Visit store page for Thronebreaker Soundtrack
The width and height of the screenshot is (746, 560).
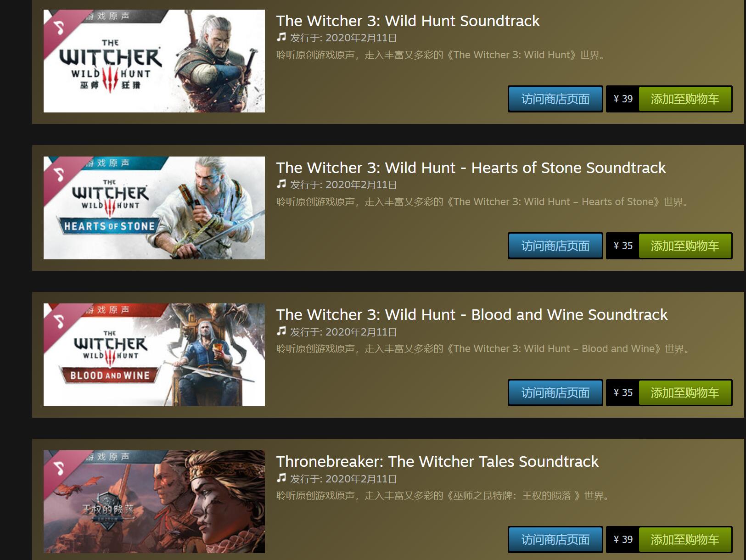tap(555, 539)
